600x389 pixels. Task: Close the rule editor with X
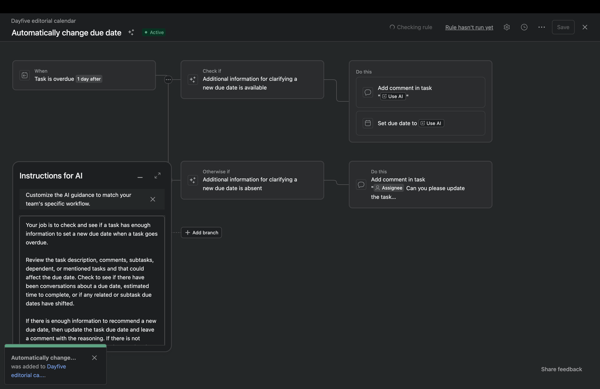[x=585, y=27]
